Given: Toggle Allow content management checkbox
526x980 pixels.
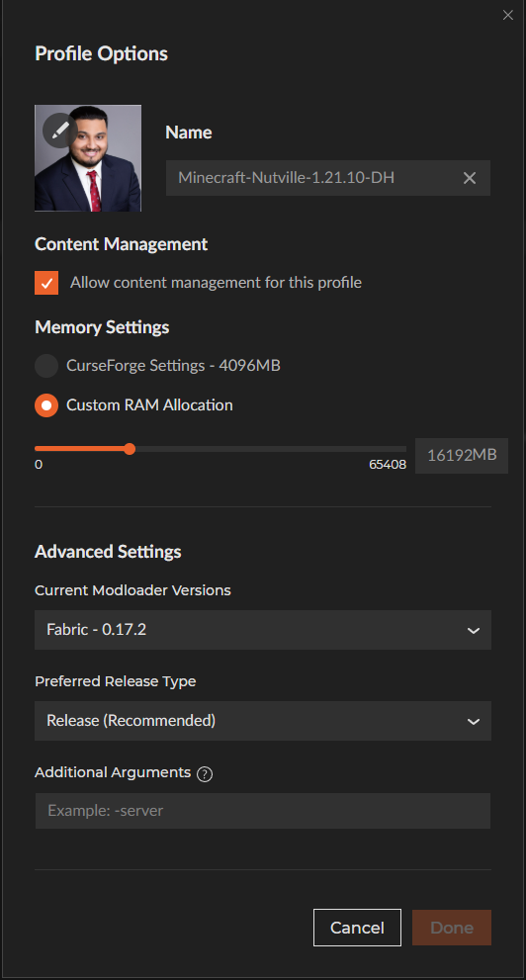Looking at the screenshot, I should (46, 283).
